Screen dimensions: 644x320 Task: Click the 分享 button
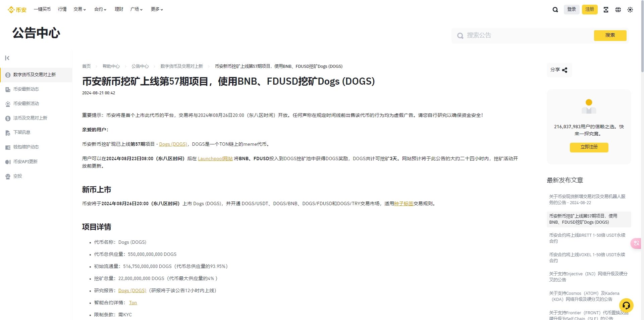click(559, 70)
